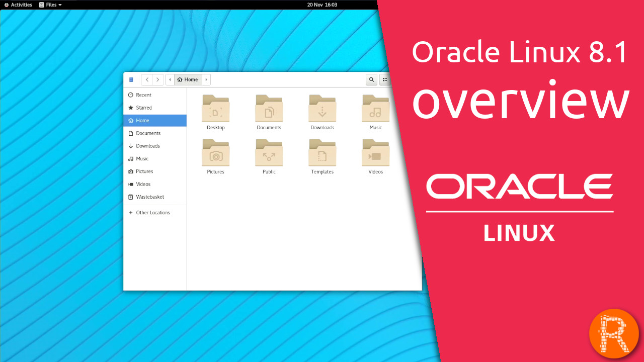Select Home in the sidebar
Image resolution: width=644 pixels, height=362 pixels.
[x=155, y=121]
